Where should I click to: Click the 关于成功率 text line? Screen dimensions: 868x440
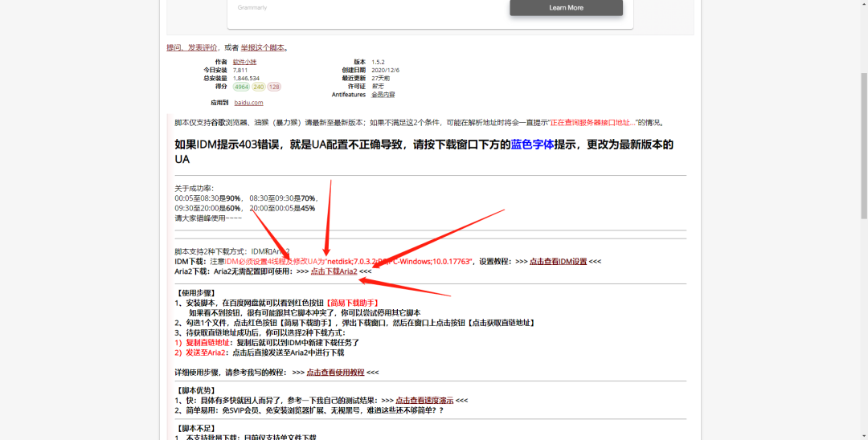click(194, 189)
